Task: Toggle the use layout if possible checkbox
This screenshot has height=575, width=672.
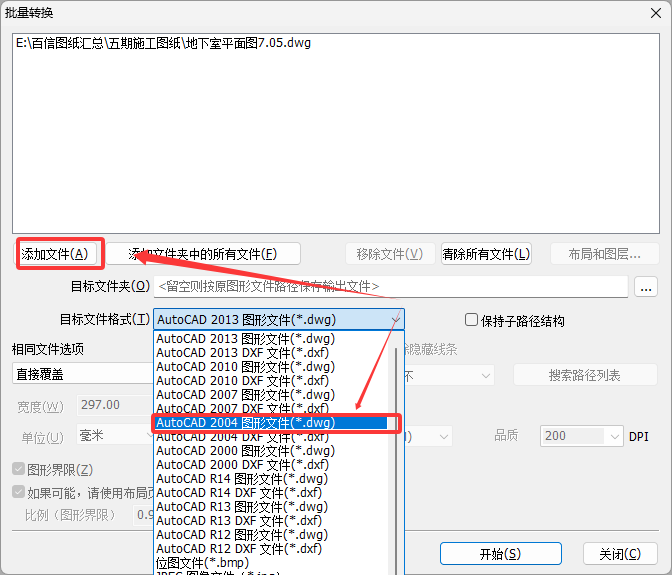Action: pos(18,492)
